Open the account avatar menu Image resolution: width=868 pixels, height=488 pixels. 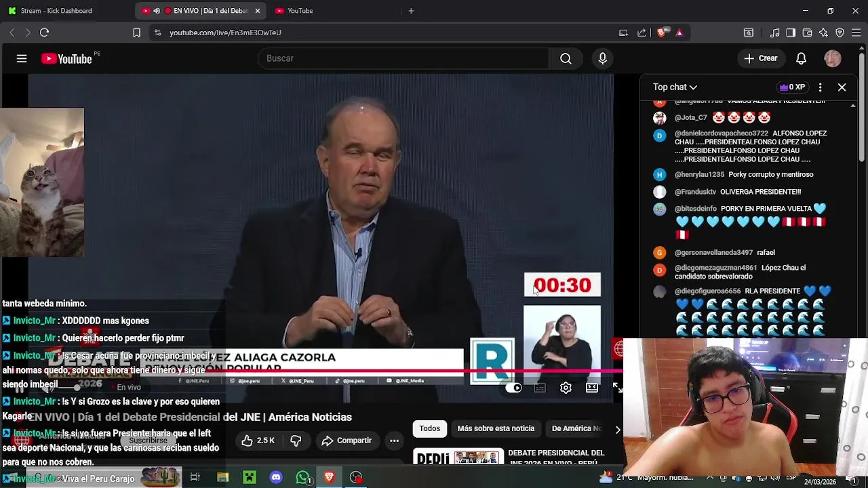[x=832, y=58]
